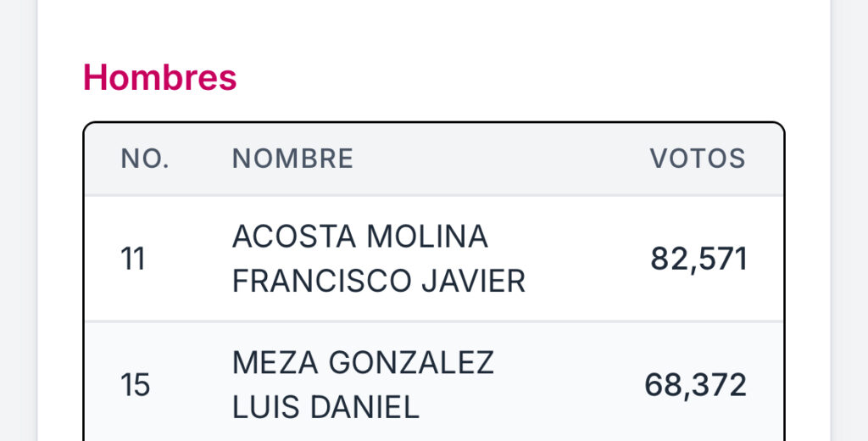The image size is (868, 441).
Task: Click the surname ACOSTA in first row
Action: (294, 237)
